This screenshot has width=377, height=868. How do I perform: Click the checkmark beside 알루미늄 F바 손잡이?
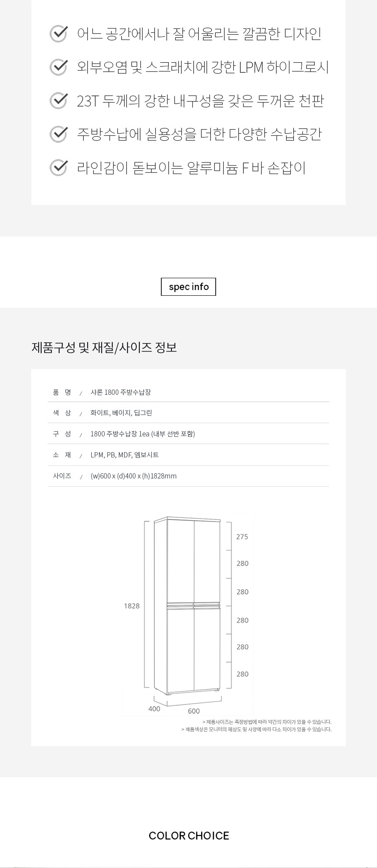click(58, 167)
